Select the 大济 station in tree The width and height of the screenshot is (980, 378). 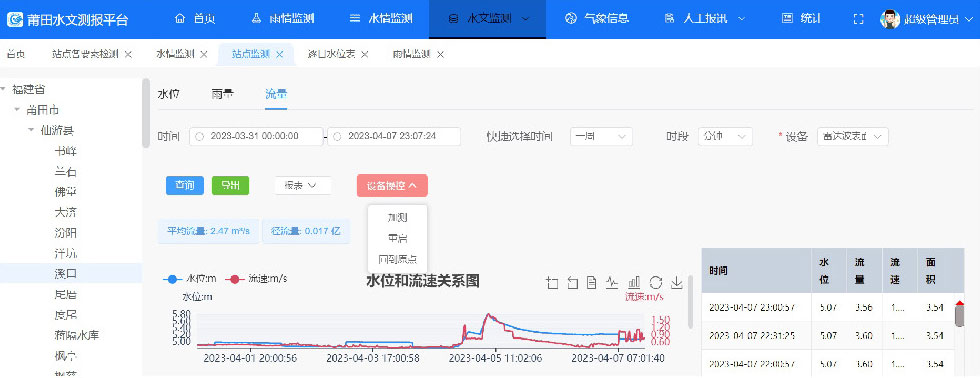click(66, 212)
